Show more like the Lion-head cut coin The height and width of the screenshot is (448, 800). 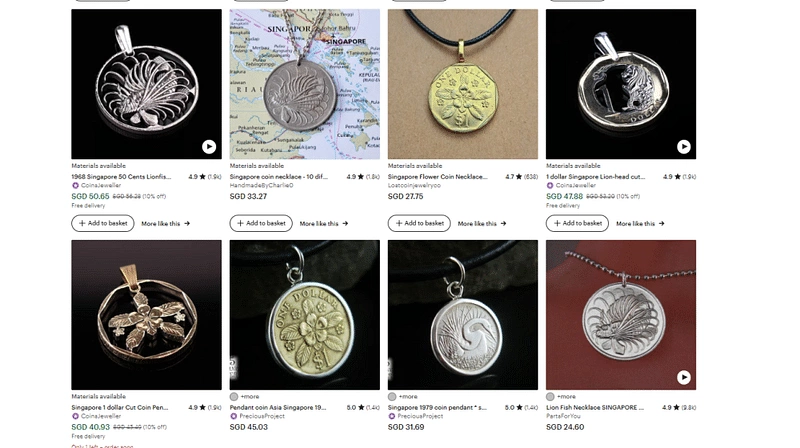pyautogui.click(x=640, y=223)
